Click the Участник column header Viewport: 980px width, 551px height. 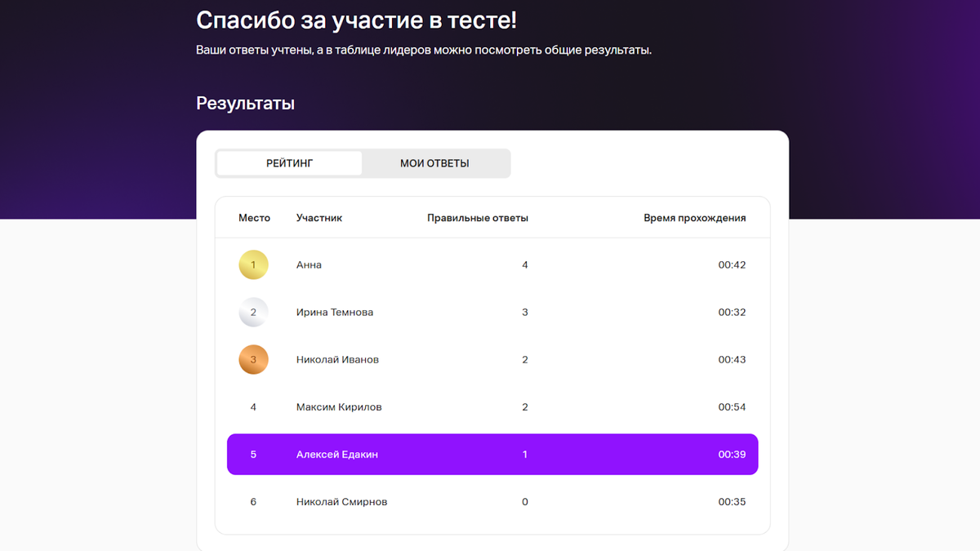tap(318, 217)
